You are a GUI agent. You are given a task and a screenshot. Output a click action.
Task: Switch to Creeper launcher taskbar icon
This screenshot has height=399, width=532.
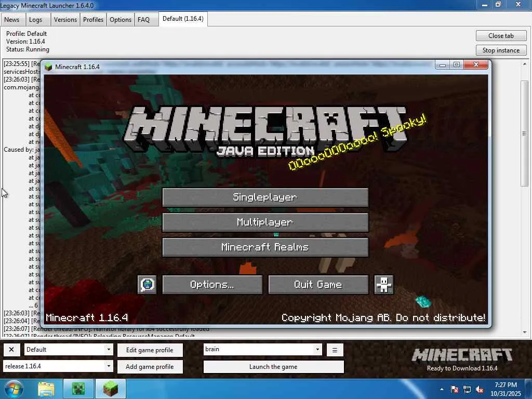(x=78, y=389)
